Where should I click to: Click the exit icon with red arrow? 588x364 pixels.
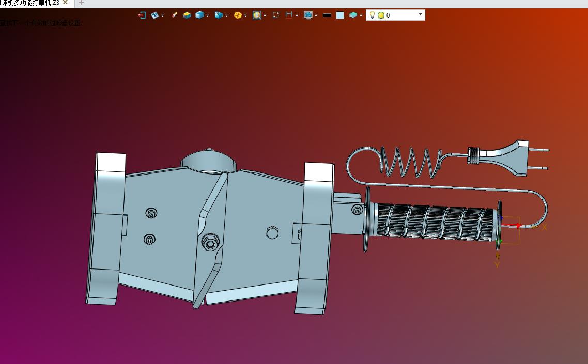[142, 15]
